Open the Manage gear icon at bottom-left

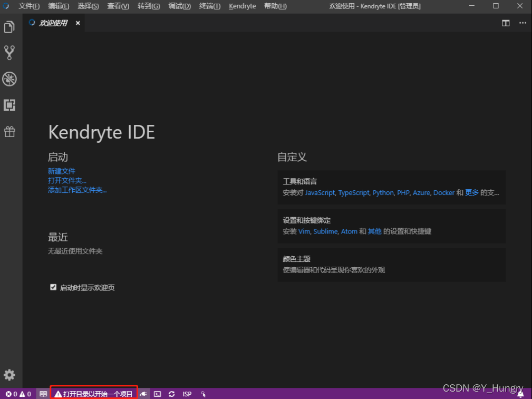point(9,375)
